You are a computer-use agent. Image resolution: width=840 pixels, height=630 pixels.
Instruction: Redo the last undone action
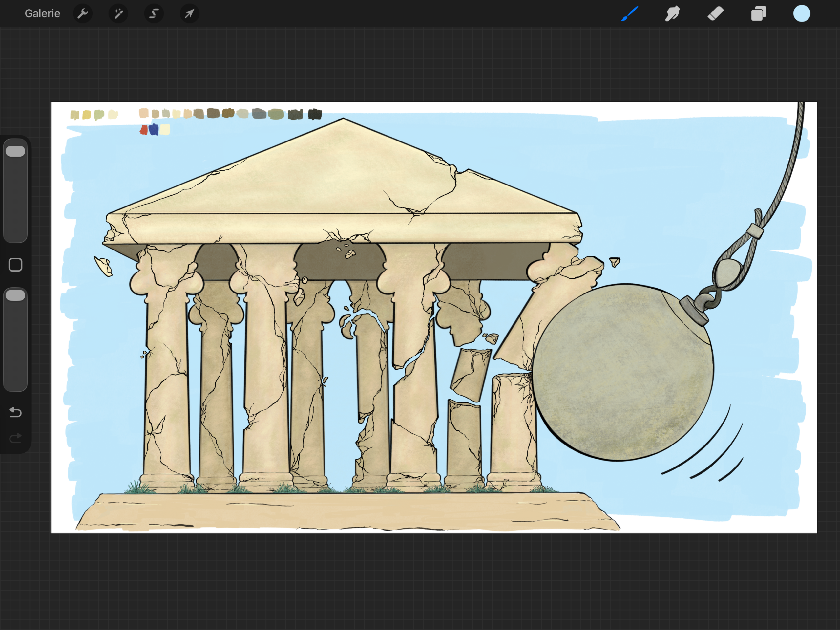click(x=15, y=438)
